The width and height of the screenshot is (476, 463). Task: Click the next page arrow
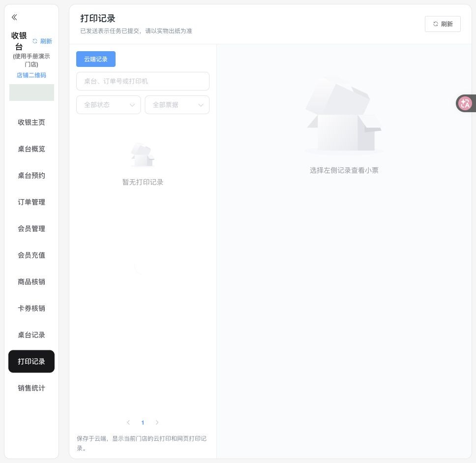click(x=157, y=422)
